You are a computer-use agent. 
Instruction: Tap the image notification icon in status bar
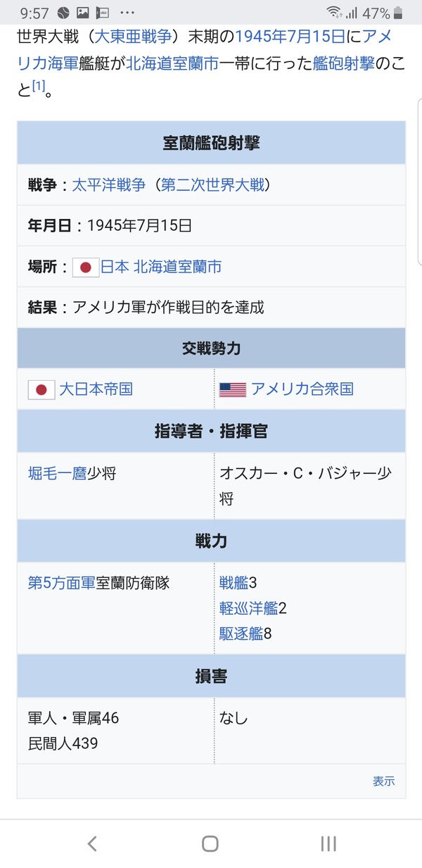pyautogui.click(x=83, y=13)
